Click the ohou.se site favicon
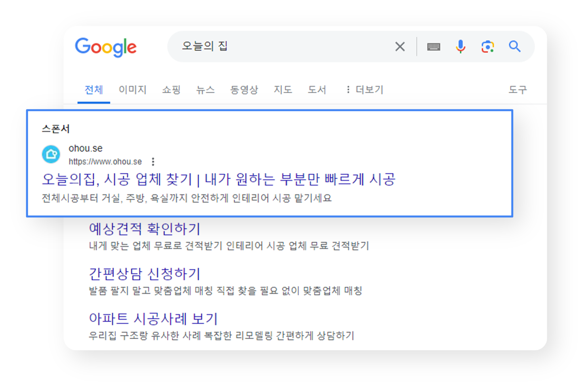The width and height of the screenshot is (588, 392). click(51, 154)
